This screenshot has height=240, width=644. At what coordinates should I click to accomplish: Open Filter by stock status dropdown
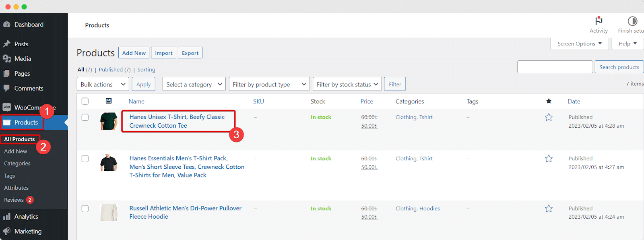(x=347, y=84)
